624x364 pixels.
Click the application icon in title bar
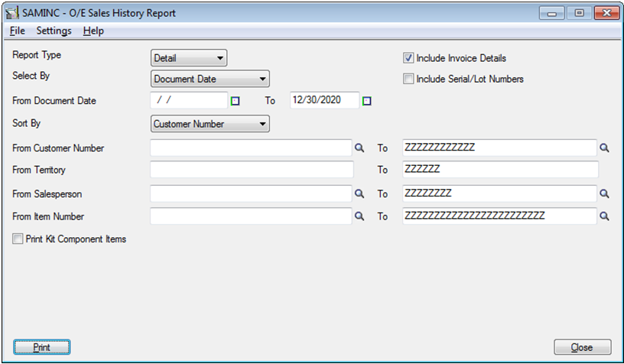click(11, 13)
